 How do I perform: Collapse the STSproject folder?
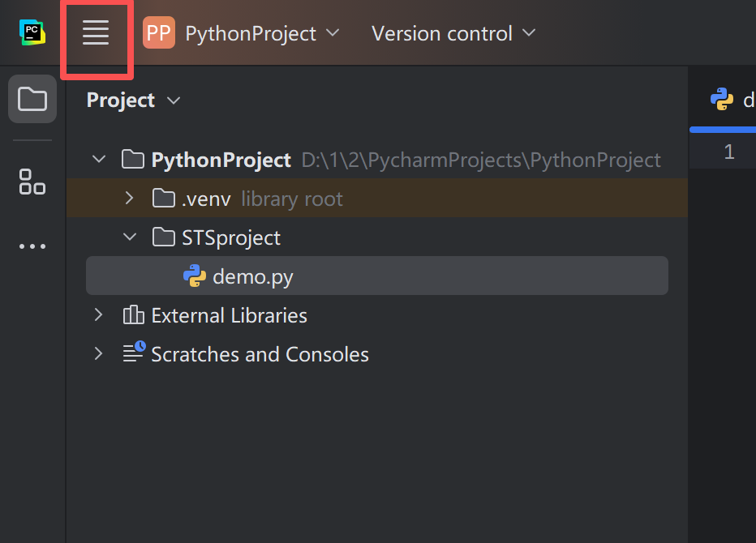coord(129,237)
